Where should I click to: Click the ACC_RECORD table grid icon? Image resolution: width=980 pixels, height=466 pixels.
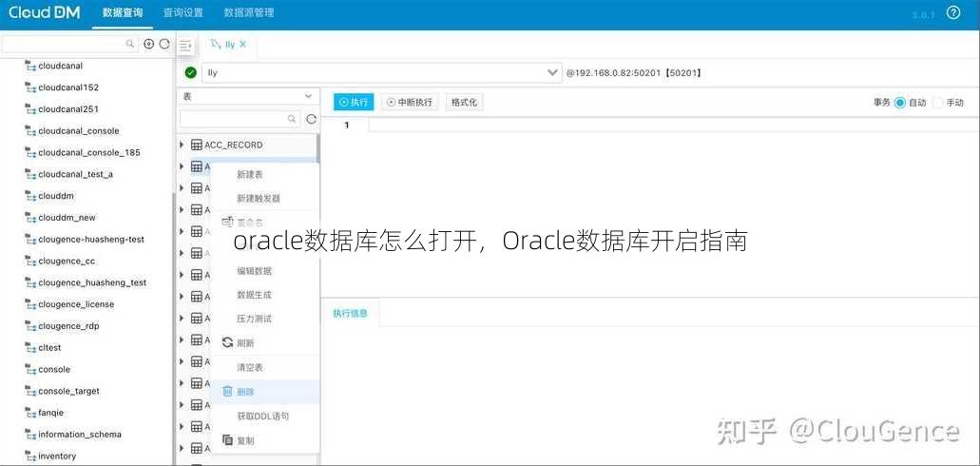(197, 146)
